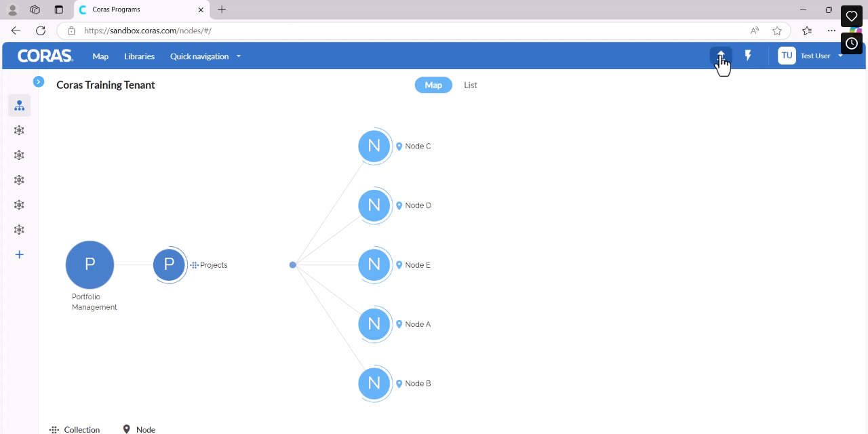868x434 pixels.
Task: Select the Node B circle
Action: tap(374, 383)
